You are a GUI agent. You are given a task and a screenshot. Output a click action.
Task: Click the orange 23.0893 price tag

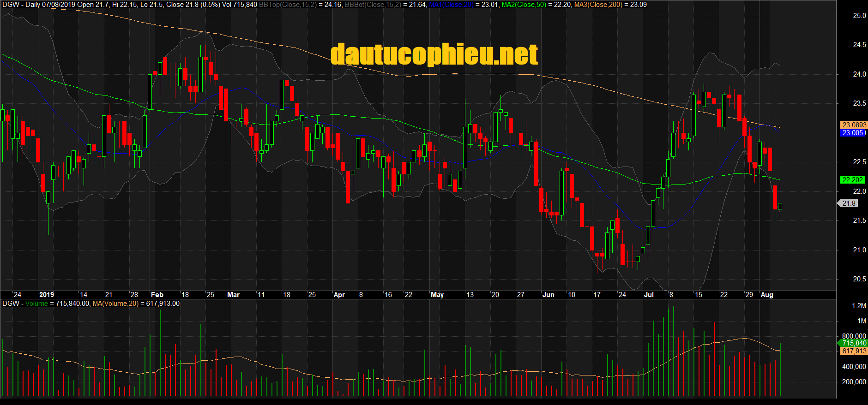[x=854, y=125]
